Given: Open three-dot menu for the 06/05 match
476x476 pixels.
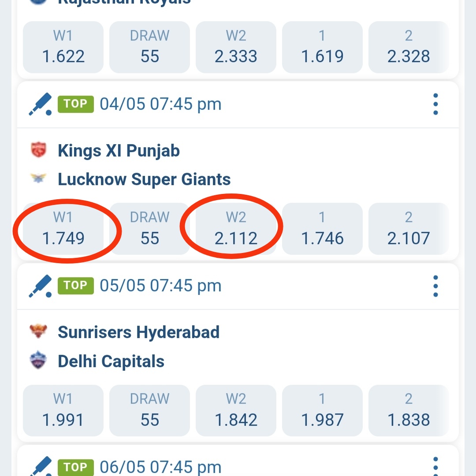Looking at the screenshot, I should [435, 467].
